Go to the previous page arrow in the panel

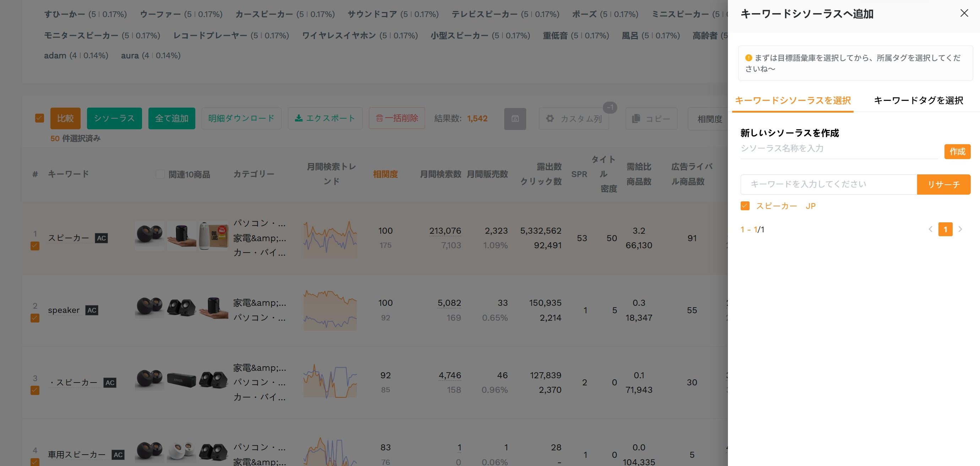tap(930, 229)
